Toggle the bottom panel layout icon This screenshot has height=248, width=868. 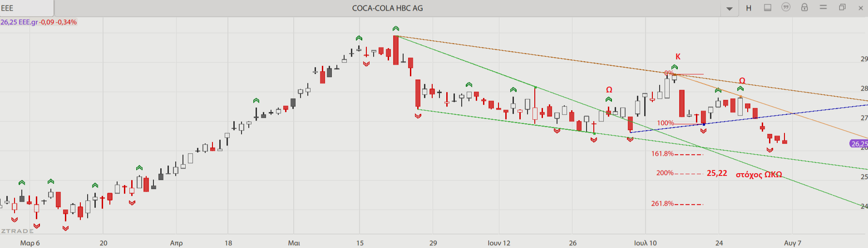click(768, 8)
